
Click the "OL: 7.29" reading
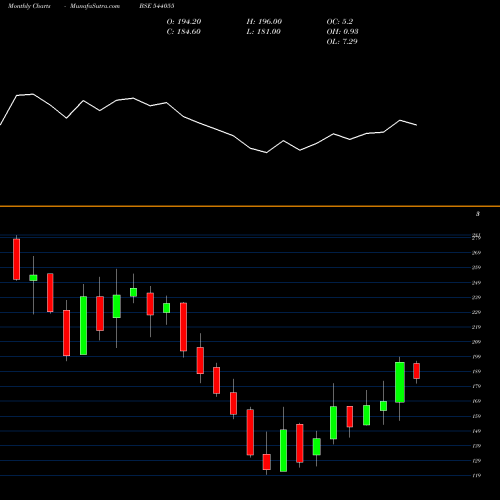[342, 42]
